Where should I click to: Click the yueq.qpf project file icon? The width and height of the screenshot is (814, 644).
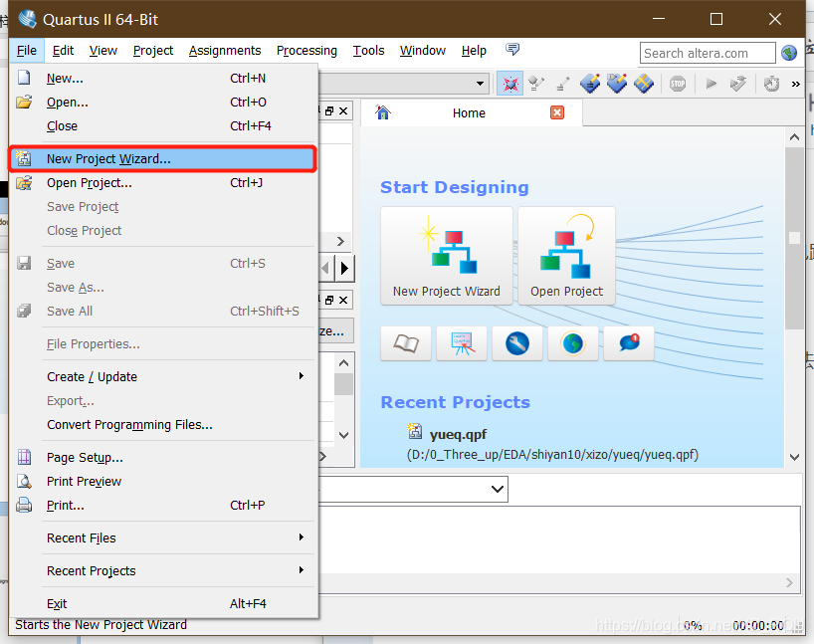(414, 431)
